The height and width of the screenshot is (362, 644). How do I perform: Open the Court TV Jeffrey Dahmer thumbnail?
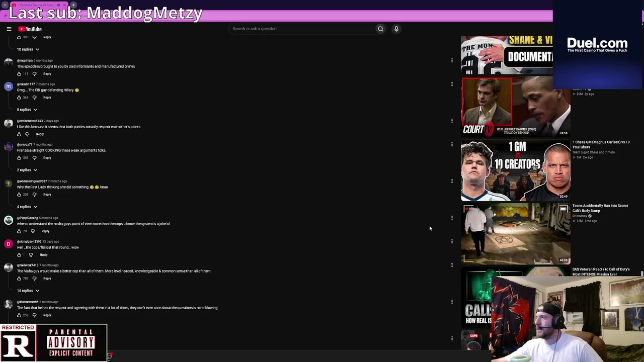(x=516, y=107)
